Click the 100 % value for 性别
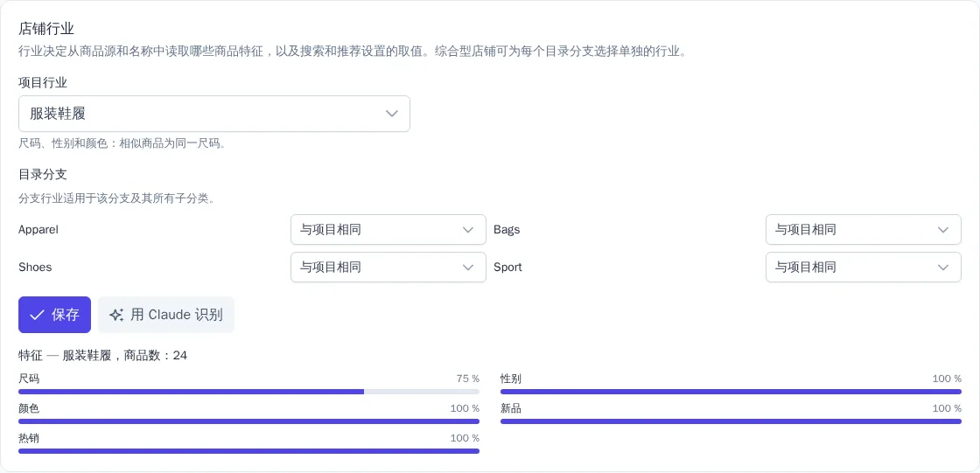 [947, 379]
